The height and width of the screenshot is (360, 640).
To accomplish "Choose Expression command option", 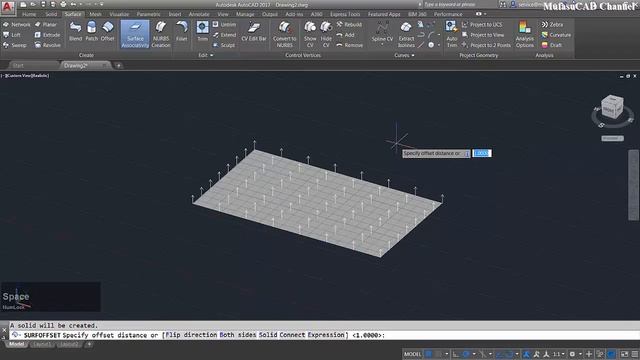I will pos(326,335).
